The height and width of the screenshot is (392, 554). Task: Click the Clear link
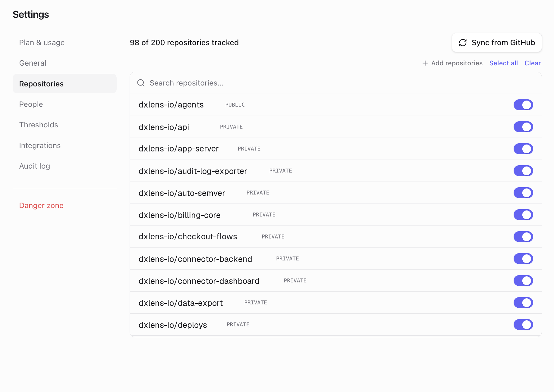[533, 63]
